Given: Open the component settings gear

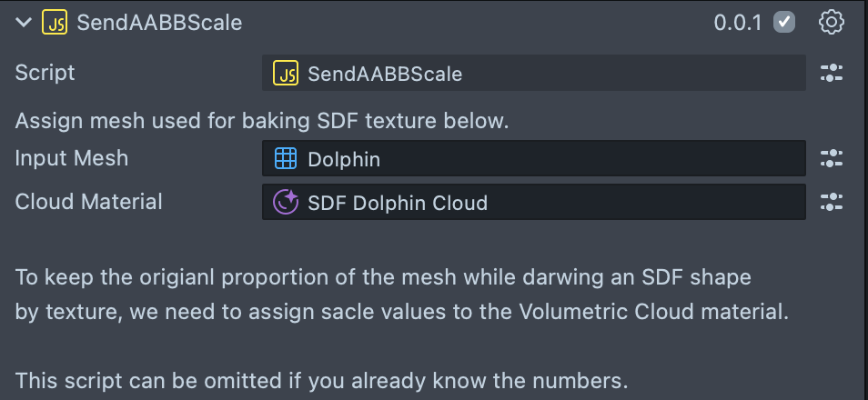Looking at the screenshot, I should coord(832,23).
